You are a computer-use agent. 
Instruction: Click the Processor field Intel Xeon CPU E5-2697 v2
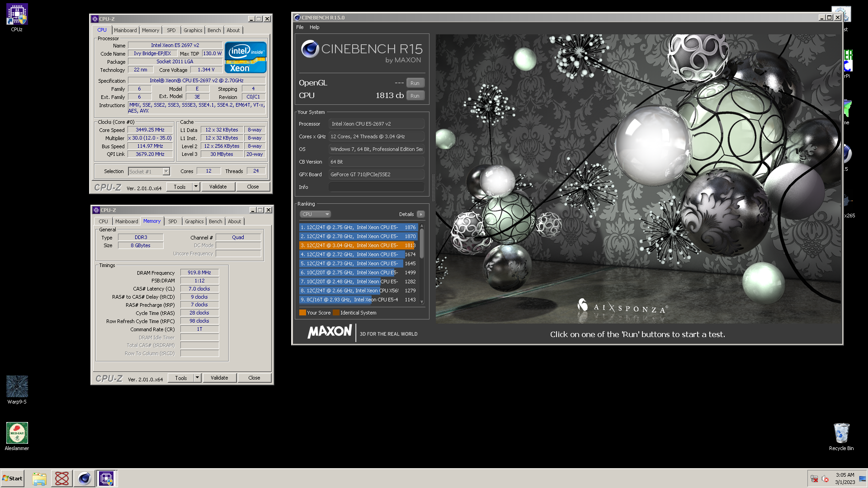376,124
